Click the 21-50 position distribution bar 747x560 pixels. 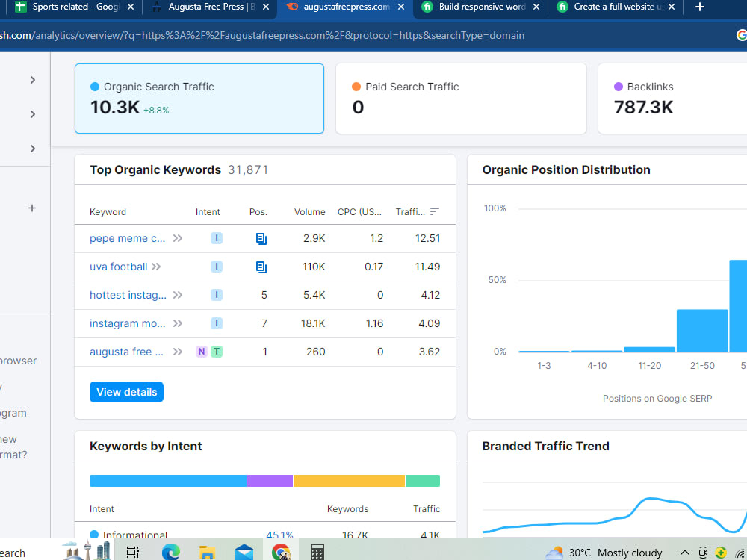click(x=702, y=331)
